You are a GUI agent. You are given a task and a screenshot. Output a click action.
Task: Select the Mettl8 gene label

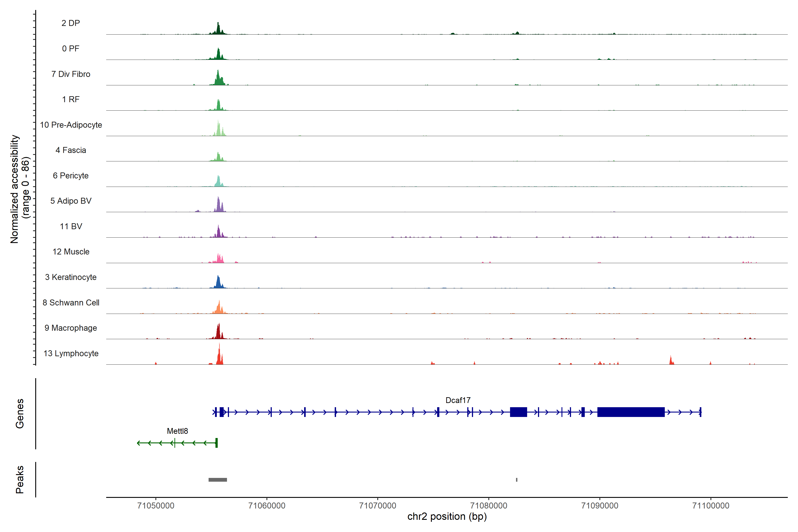point(177,431)
